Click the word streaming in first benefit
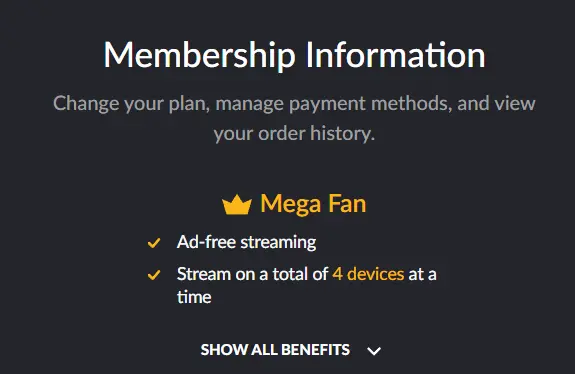This screenshot has width=575, height=374. tap(278, 243)
